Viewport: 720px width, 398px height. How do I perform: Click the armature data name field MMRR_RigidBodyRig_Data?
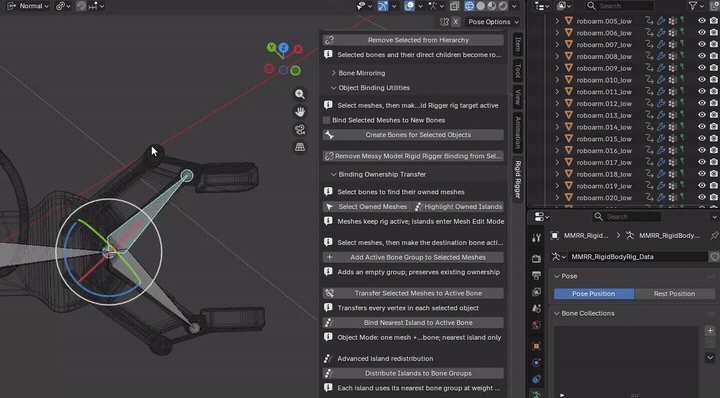coord(638,257)
